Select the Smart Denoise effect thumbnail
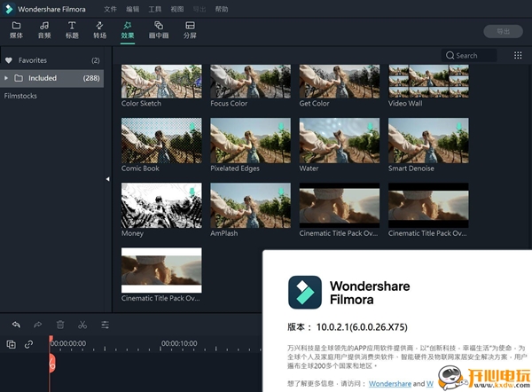This screenshot has width=532, height=392. pos(428,140)
